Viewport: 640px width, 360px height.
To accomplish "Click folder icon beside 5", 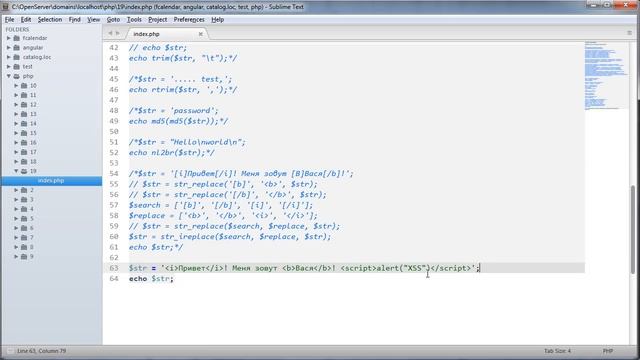I will tap(24, 218).
